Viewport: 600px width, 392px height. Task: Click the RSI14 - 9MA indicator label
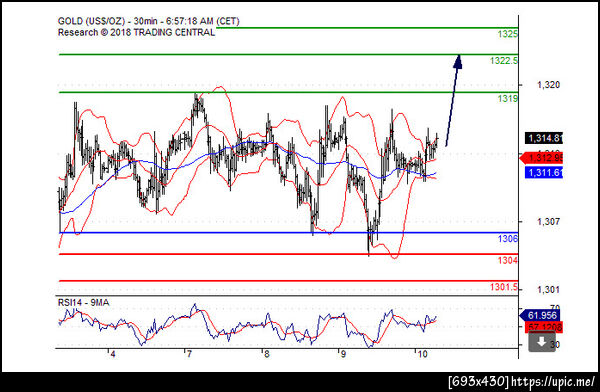(83, 302)
